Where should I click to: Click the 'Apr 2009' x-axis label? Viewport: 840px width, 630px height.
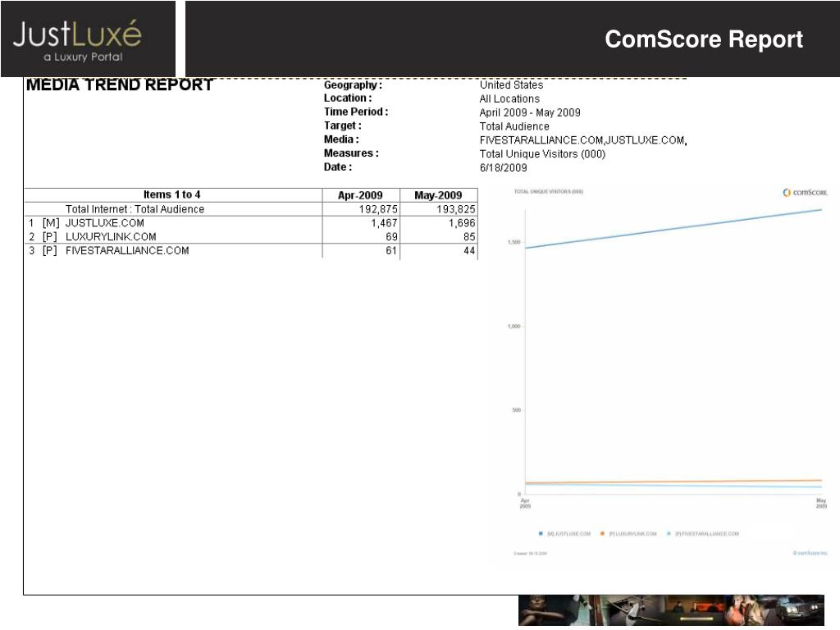pos(525,503)
